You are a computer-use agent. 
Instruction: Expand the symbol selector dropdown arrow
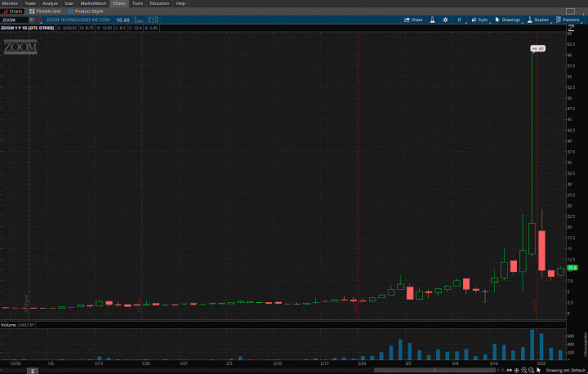(x=32, y=20)
